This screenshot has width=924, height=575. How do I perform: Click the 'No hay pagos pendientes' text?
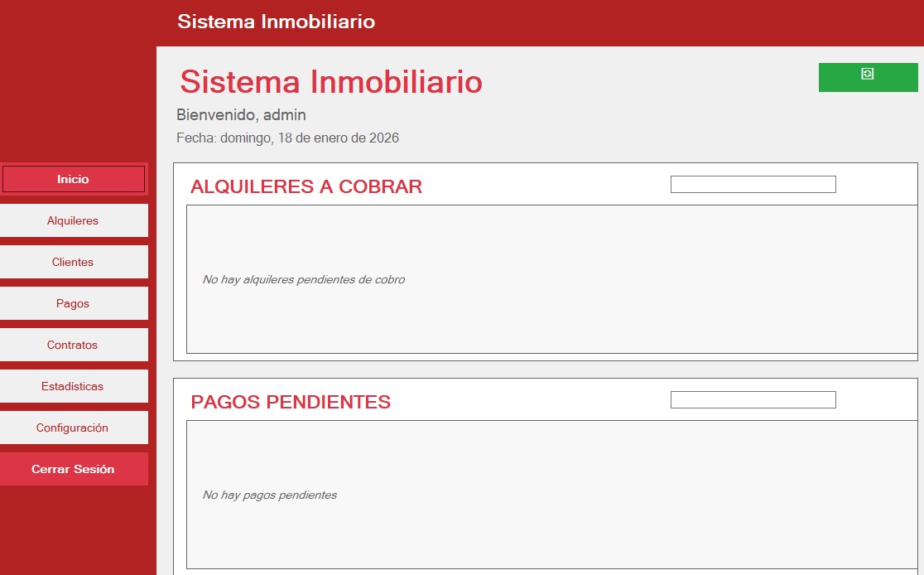270,495
